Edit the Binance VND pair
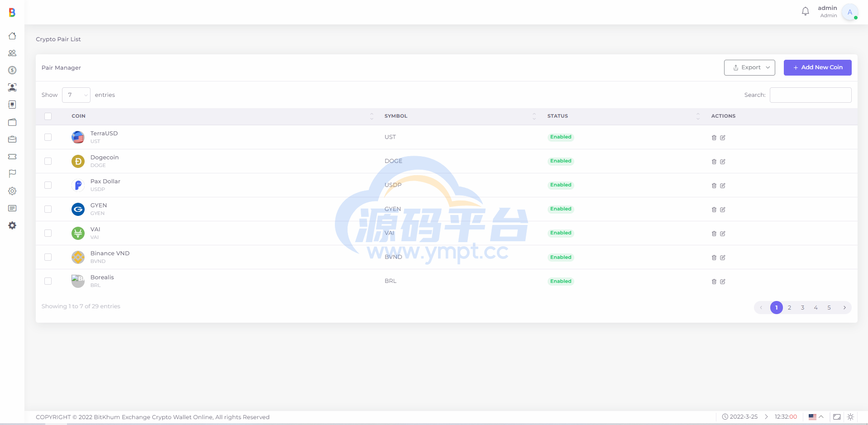 coord(723,258)
